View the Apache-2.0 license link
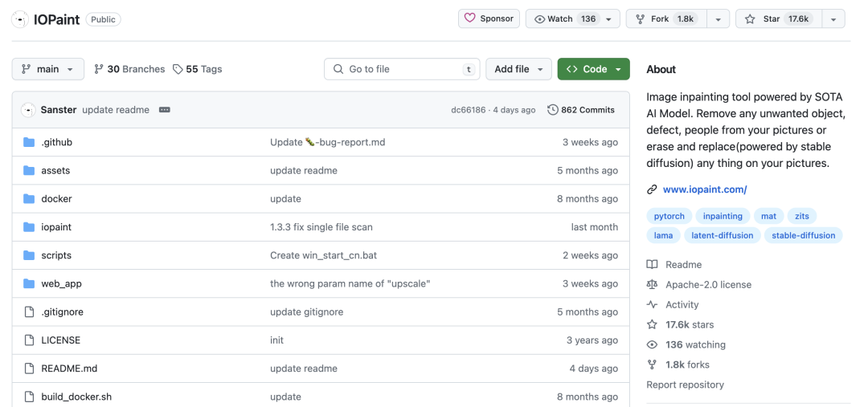 (699, 285)
